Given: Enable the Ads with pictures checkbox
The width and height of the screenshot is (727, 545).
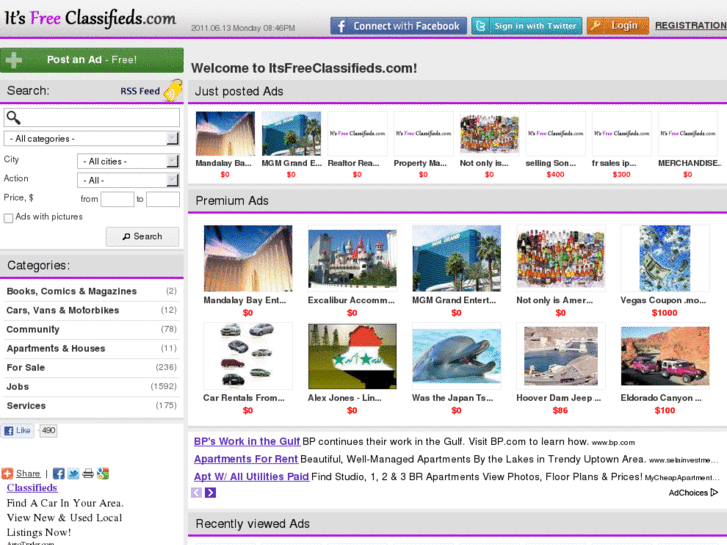Looking at the screenshot, I should pyautogui.click(x=8, y=218).
